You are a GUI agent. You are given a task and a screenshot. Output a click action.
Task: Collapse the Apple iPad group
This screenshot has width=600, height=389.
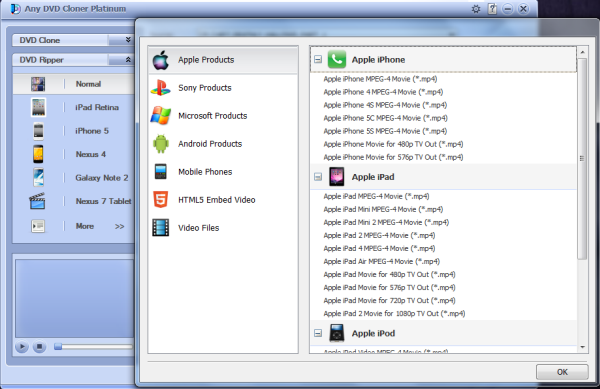(x=318, y=177)
